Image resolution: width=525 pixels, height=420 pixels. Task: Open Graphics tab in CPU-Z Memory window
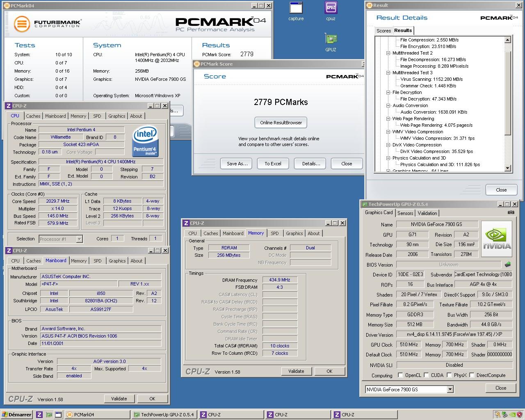pos(294,233)
